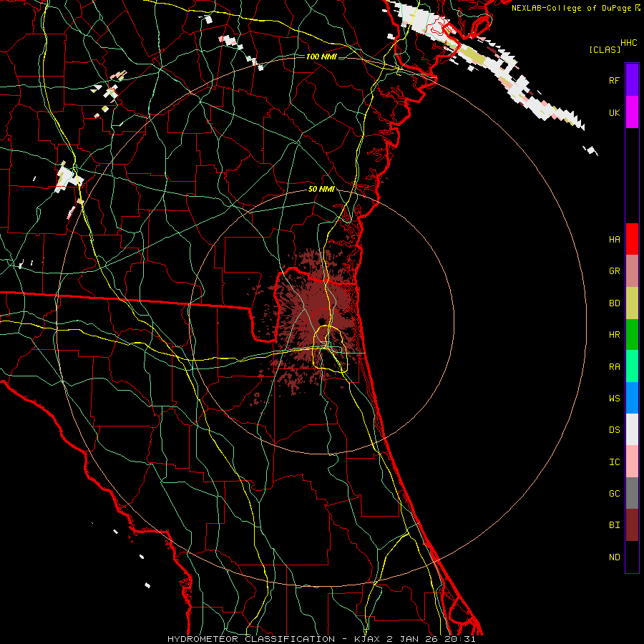Image resolution: width=644 pixels, height=644 pixels.
Task: Click the KJAX station identifier
Action: [x=368, y=639]
